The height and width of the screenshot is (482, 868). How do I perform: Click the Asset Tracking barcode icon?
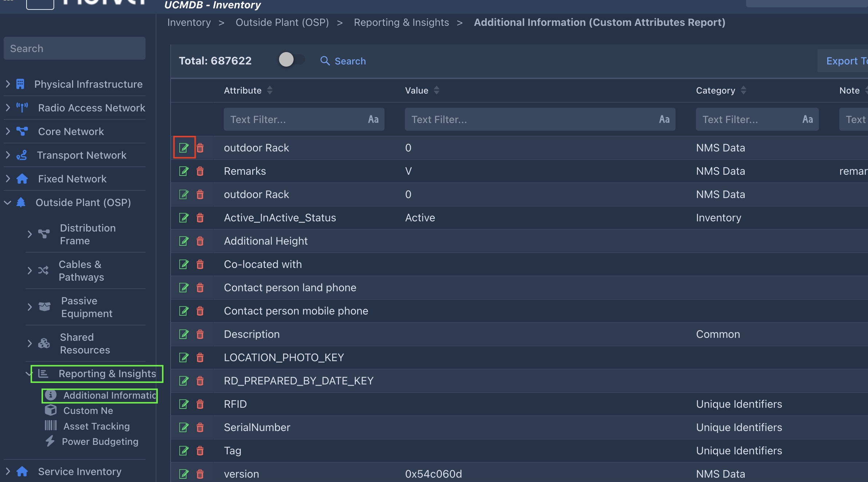coord(51,426)
